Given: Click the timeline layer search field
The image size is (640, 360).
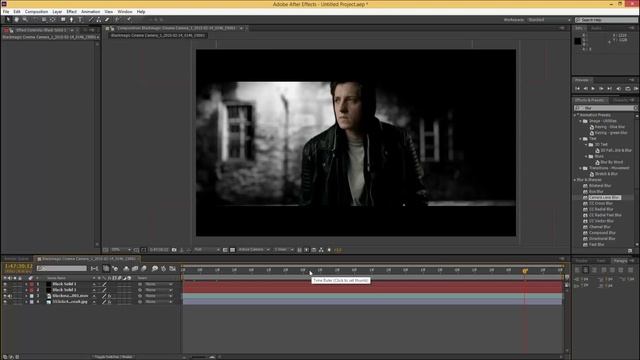Looking at the screenshot, I should point(62,268).
